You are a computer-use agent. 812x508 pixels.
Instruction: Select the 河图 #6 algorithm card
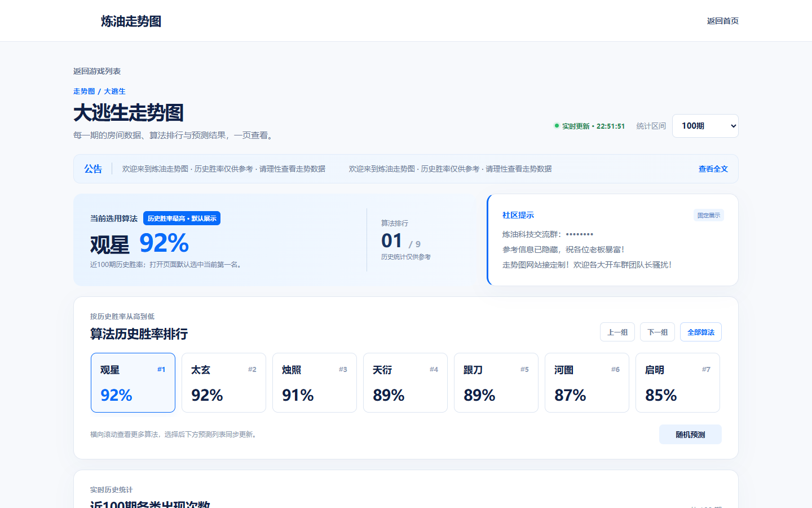[587, 383]
